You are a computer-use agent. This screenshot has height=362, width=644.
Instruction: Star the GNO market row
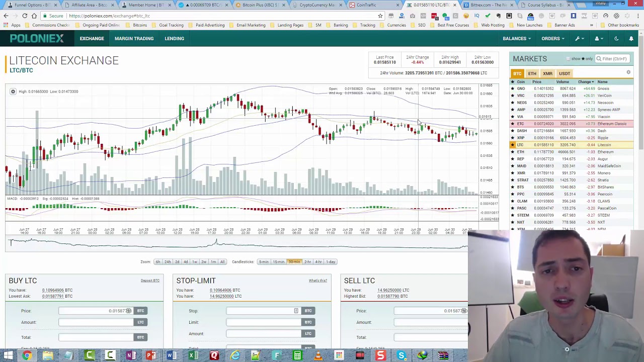point(513,88)
